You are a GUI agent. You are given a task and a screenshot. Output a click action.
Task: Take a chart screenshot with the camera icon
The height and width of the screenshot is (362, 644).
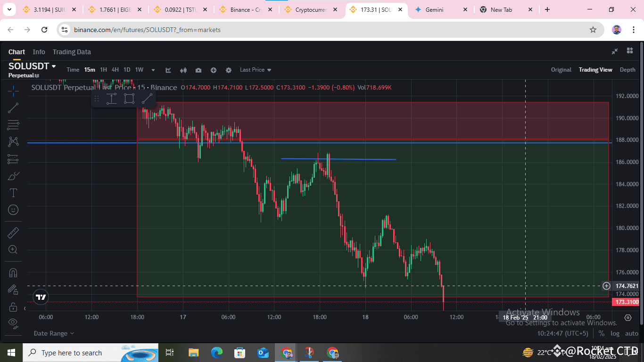pyautogui.click(x=198, y=70)
